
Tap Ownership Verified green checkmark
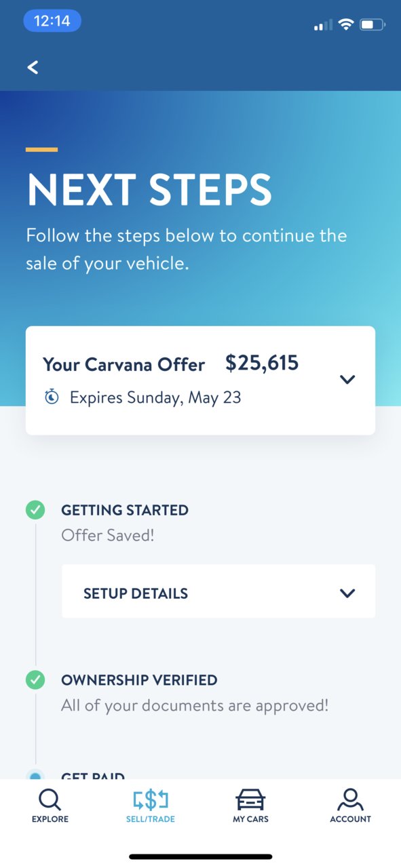tap(35, 679)
